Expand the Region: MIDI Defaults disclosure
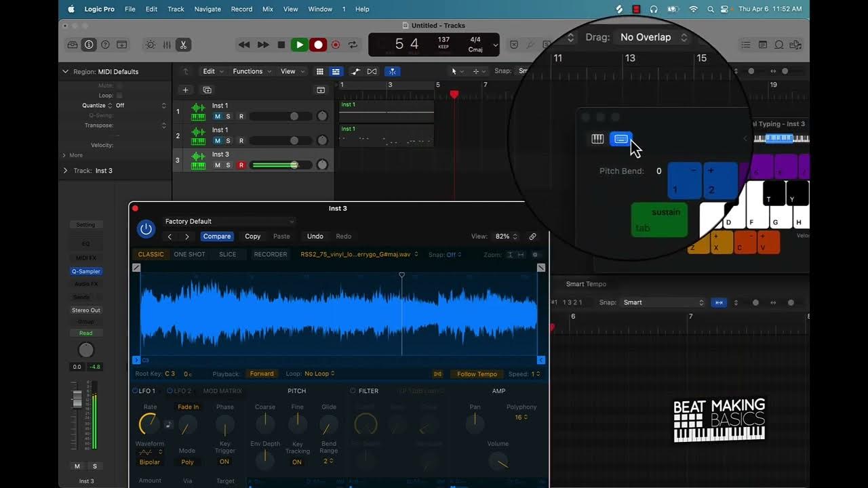Image resolution: width=868 pixels, height=488 pixels. point(66,71)
